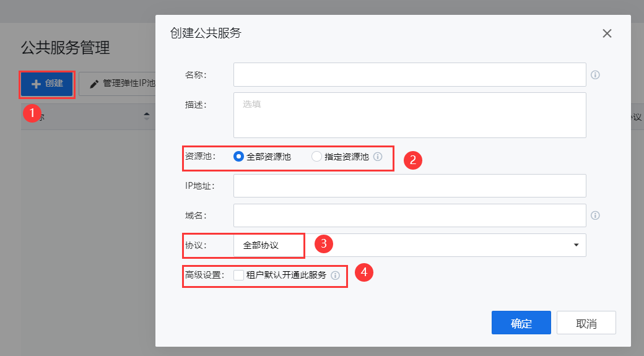Click info icon next to 租户默认开通此服务
This screenshot has width=644, height=356.
point(335,276)
